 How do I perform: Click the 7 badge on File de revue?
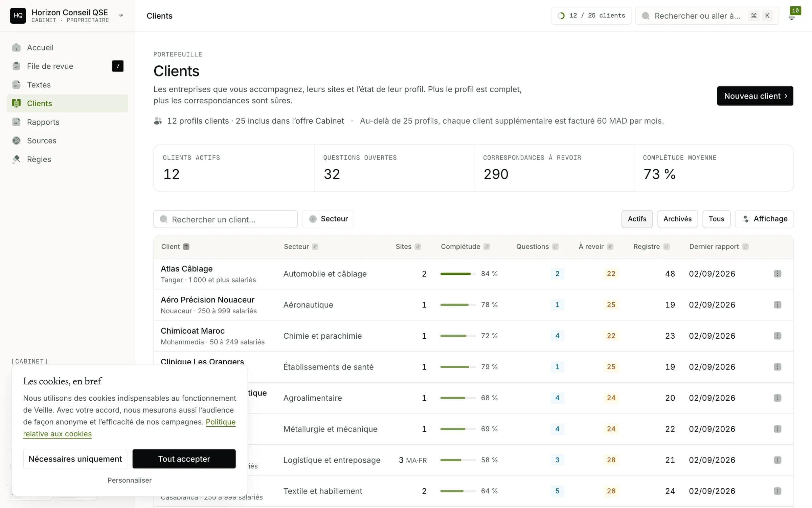(118, 66)
